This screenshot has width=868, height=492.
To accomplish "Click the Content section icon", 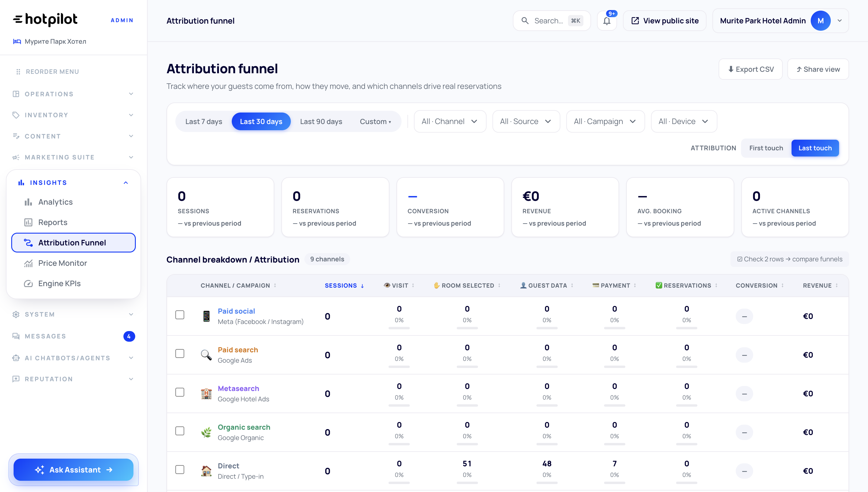I will pyautogui.click(x=16, y=136).
